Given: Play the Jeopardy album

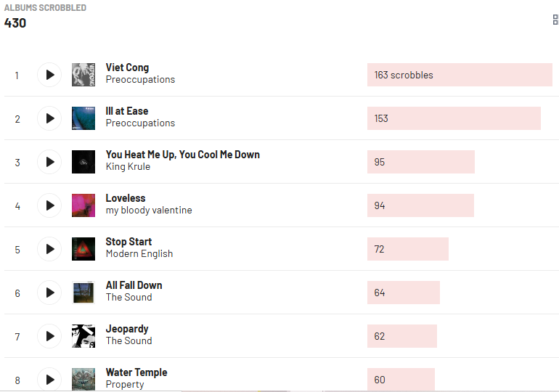Looking at the screenshot, I should coord(49,336).
